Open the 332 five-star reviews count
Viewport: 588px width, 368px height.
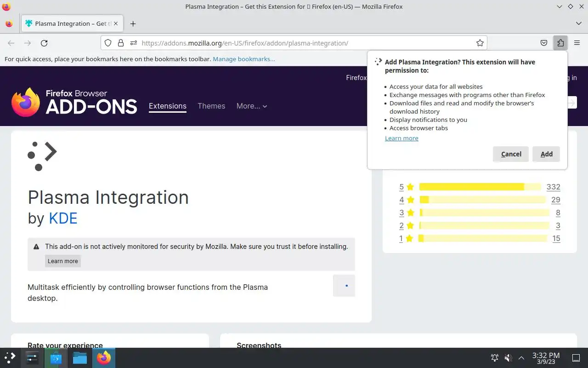click(553, 187)
